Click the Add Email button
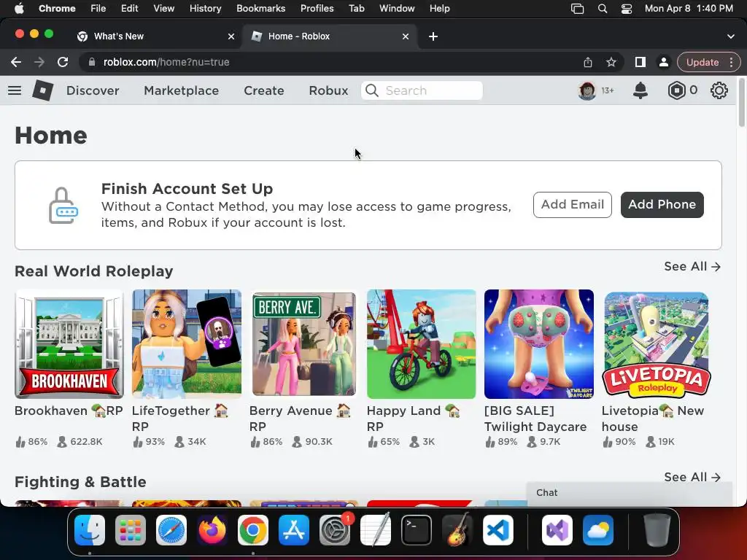 (x=572, y=205)
